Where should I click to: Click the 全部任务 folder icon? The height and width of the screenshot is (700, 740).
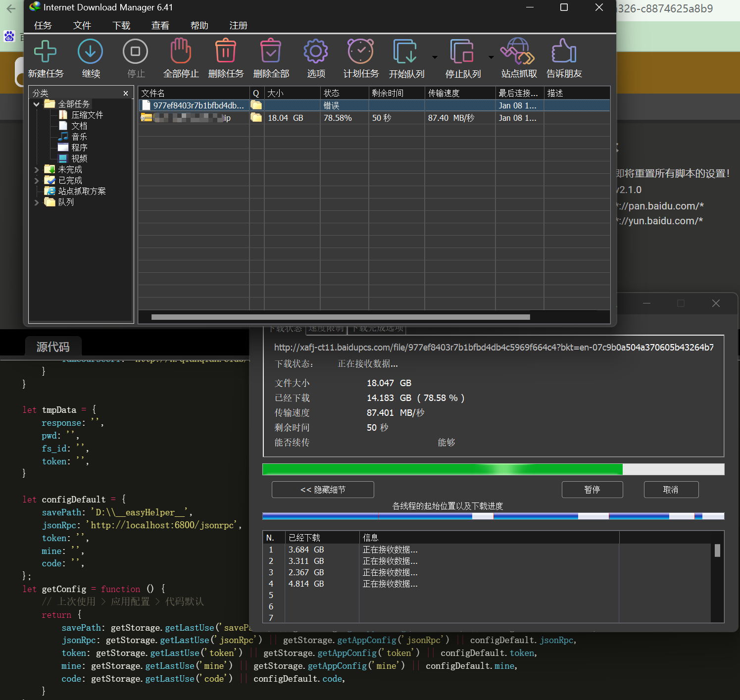click(x=49, y=104)
